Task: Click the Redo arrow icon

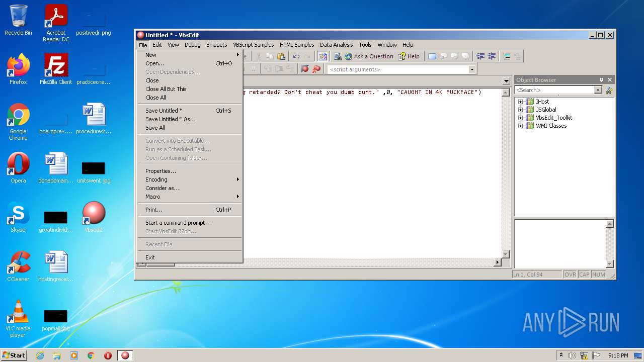Action: pos(307,56)
